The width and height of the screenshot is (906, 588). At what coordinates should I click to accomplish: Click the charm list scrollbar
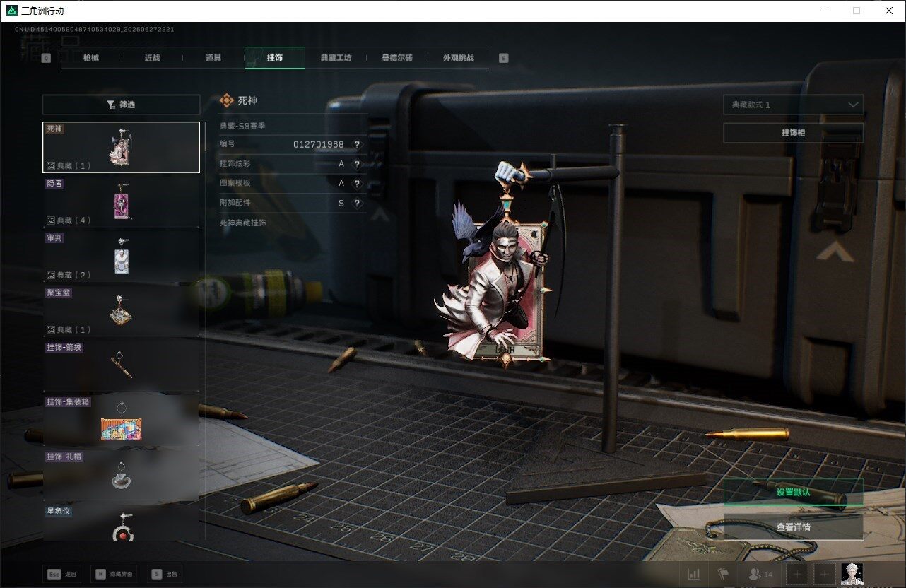(206, 136)
